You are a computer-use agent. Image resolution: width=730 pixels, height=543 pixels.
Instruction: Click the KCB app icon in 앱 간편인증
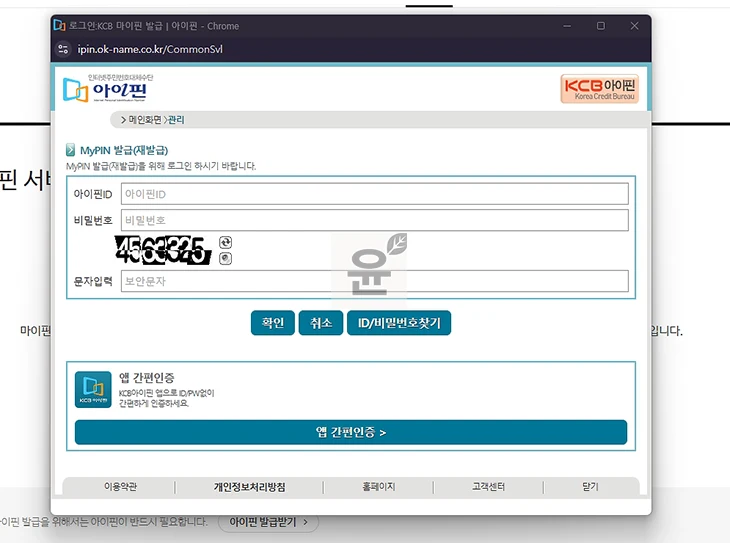pos(93,389)
